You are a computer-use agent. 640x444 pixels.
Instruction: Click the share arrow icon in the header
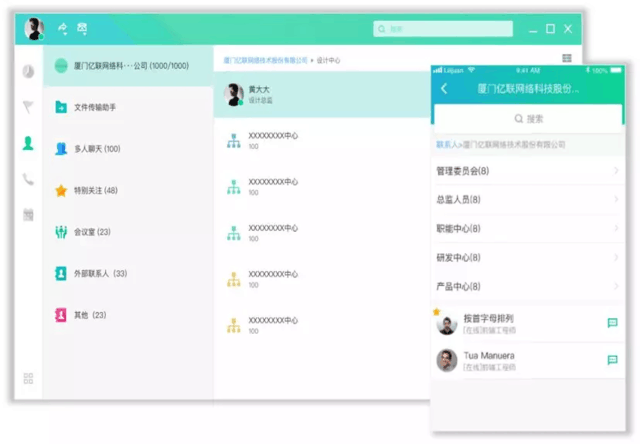[62, 29]
